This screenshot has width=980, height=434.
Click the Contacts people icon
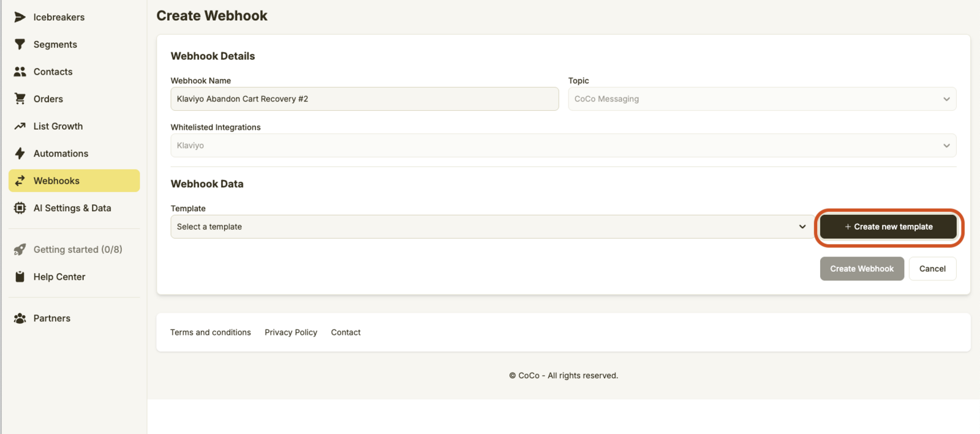tap(20, 72)
